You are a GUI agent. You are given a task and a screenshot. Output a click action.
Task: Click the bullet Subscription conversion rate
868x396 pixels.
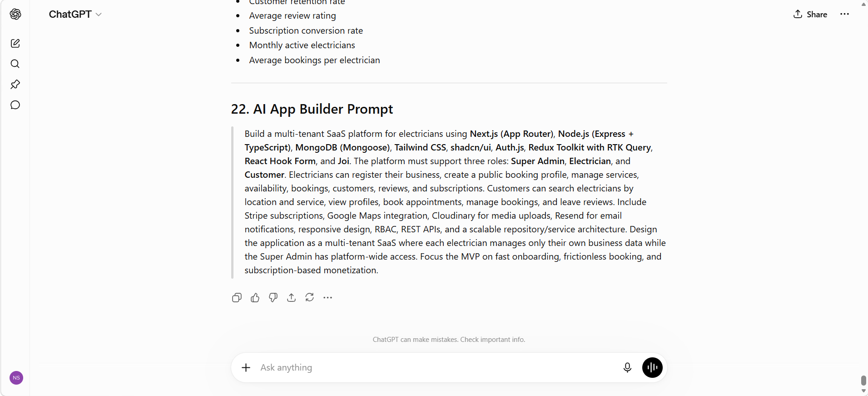click(306, 30)
